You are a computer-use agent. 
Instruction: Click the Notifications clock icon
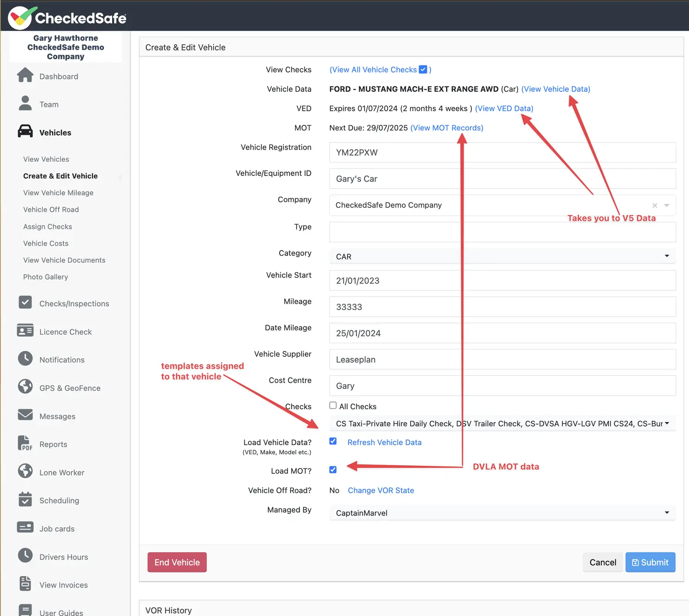tap(25, 359)
